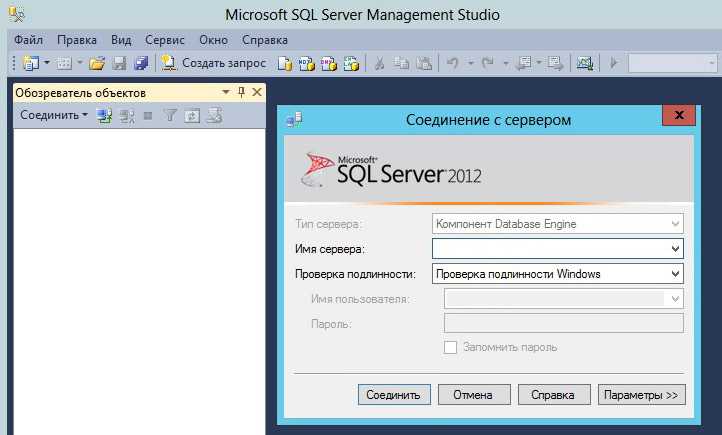The image size is (722, 435).
Task: Toggle the Запомнить пароль checkbox
Action: pos(450,347)
